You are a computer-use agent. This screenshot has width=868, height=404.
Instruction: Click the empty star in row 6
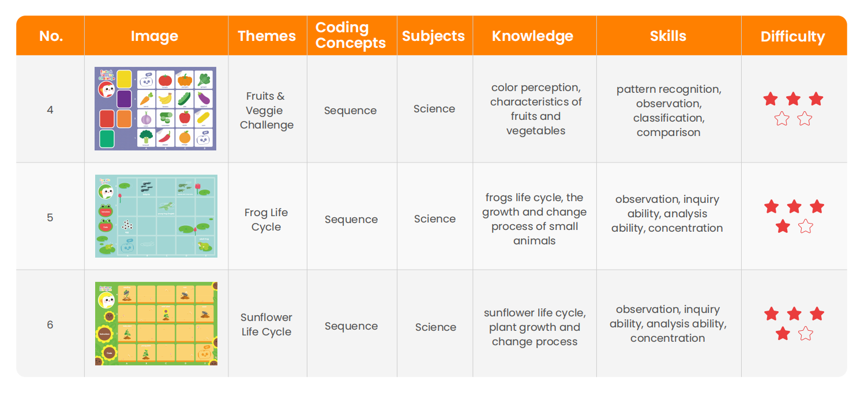[806, 333]
